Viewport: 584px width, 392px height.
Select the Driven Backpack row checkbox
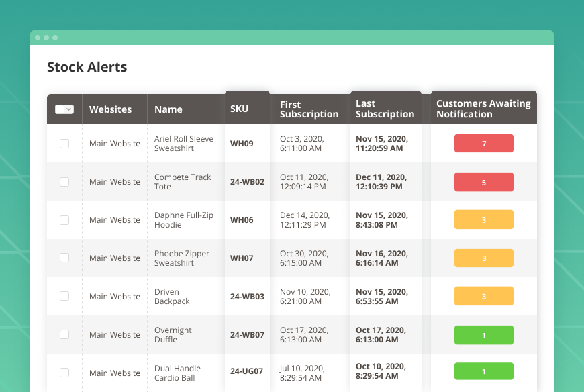click(x=64, y=296)
